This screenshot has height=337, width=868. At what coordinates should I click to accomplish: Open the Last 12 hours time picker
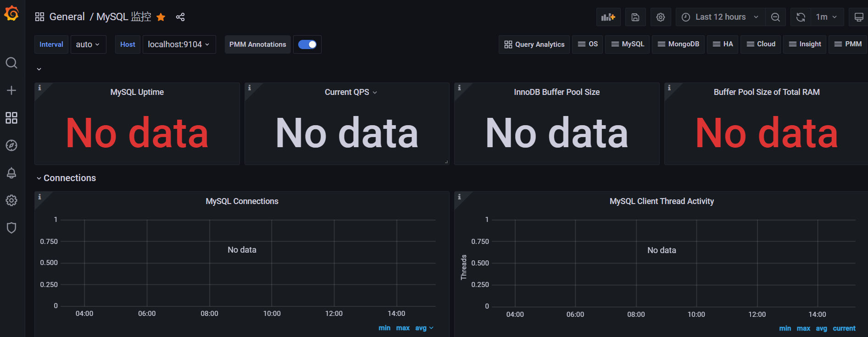(720, 17)
